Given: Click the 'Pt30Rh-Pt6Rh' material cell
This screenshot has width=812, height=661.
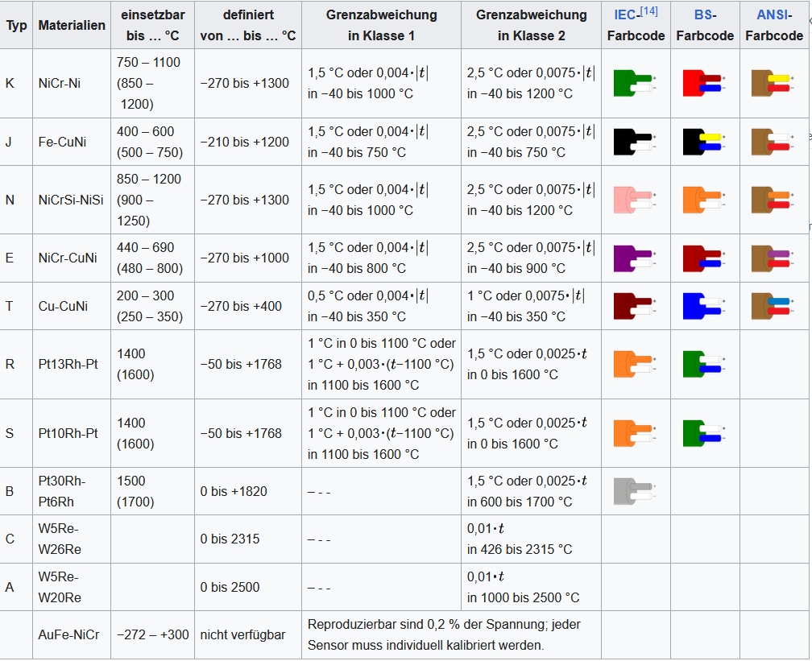Looking at the screenshot, I should (x=72, y=491).
